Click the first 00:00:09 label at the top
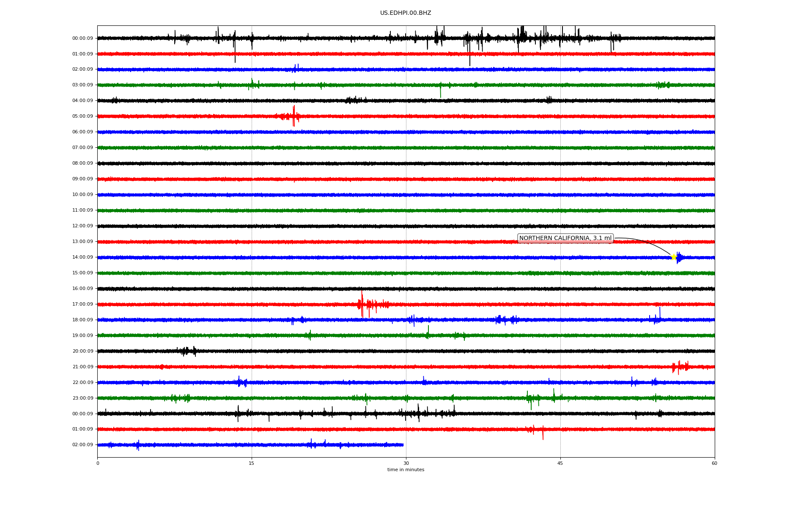812x508 pixels. 82,39
